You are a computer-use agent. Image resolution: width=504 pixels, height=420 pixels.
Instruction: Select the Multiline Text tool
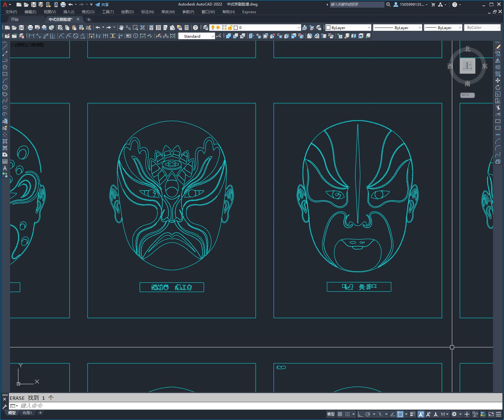(5, 168)
